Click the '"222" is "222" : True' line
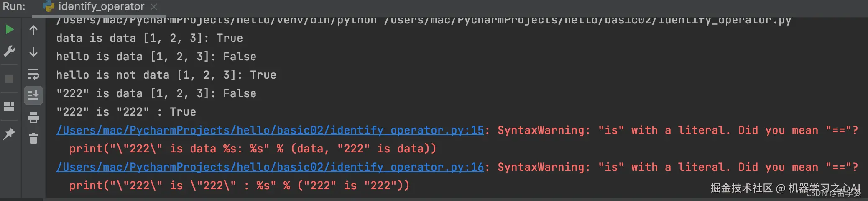The height and width of the screenshot is (201, 868). (126, 112)
